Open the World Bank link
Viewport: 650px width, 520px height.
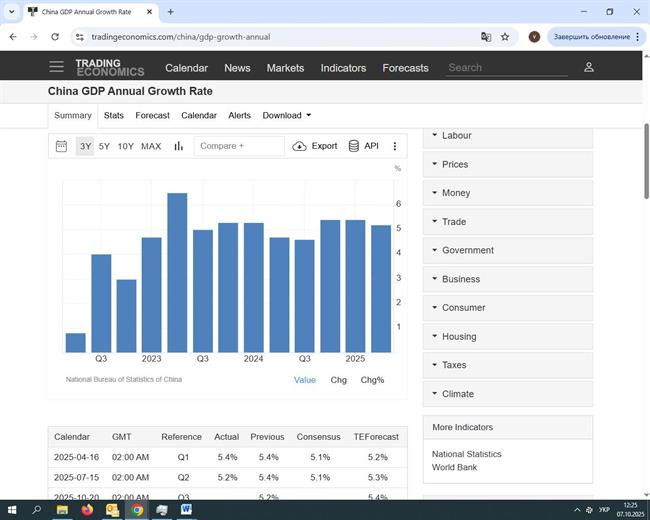(454, 467)
